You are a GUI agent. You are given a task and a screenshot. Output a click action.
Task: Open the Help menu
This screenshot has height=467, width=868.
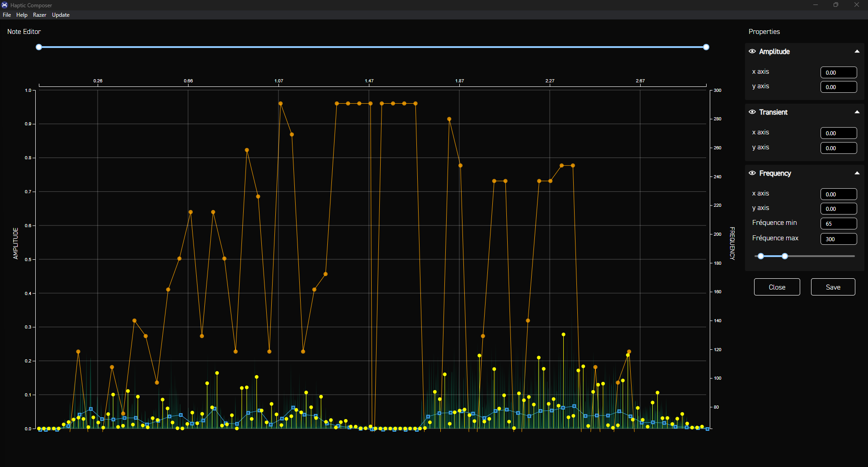22,15
